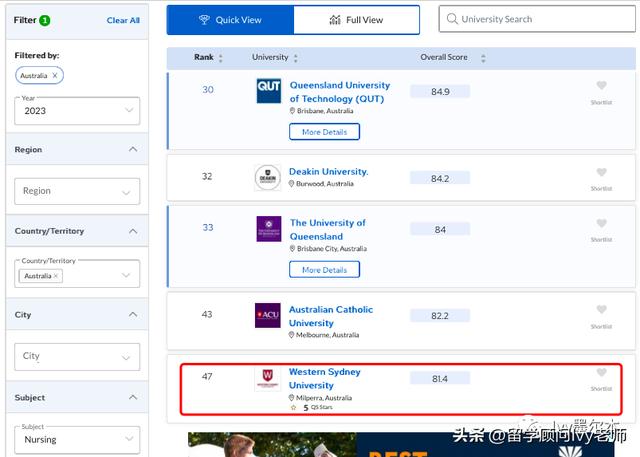This screenshot has height=457, width=640.
Task: Open the Region dropdown
Action: point(77,191)
